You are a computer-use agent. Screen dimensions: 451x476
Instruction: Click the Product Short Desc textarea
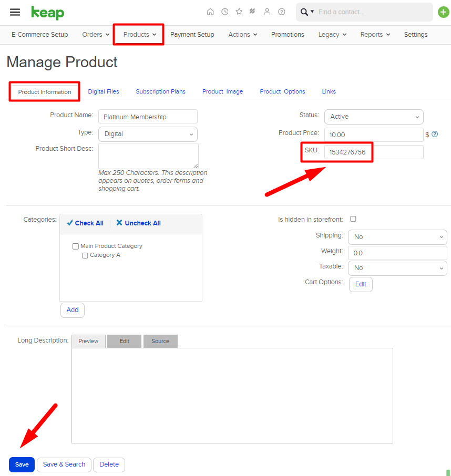149,156
